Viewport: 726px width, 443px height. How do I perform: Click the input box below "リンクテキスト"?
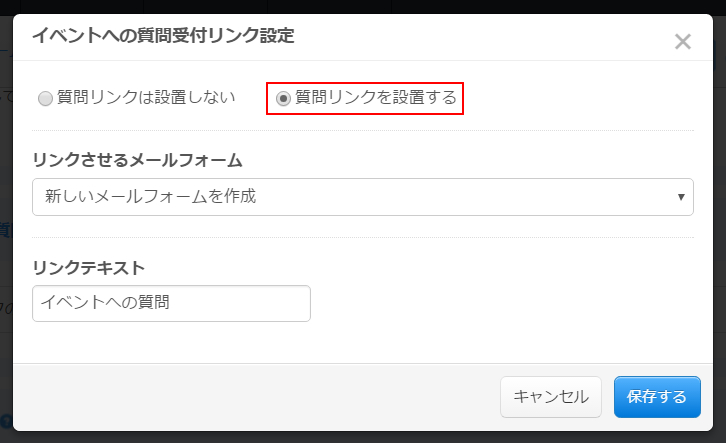[171, 304]
